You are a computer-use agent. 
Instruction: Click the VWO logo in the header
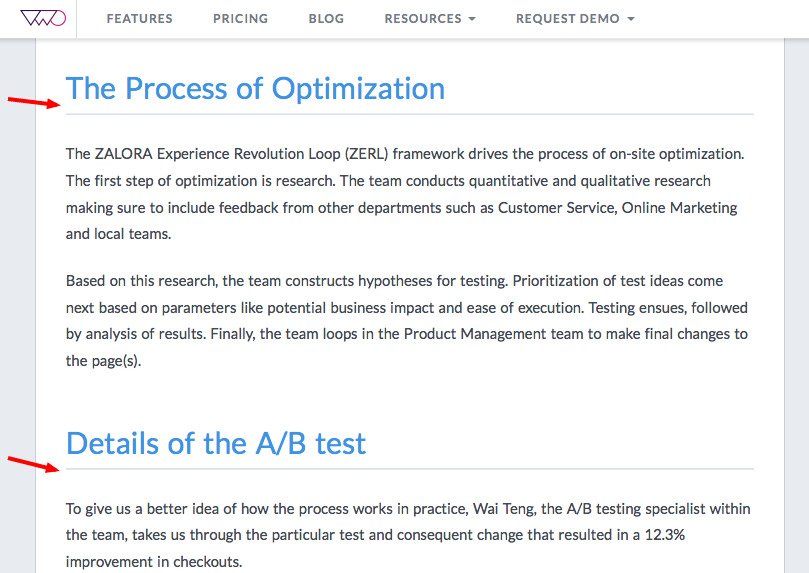43,19
